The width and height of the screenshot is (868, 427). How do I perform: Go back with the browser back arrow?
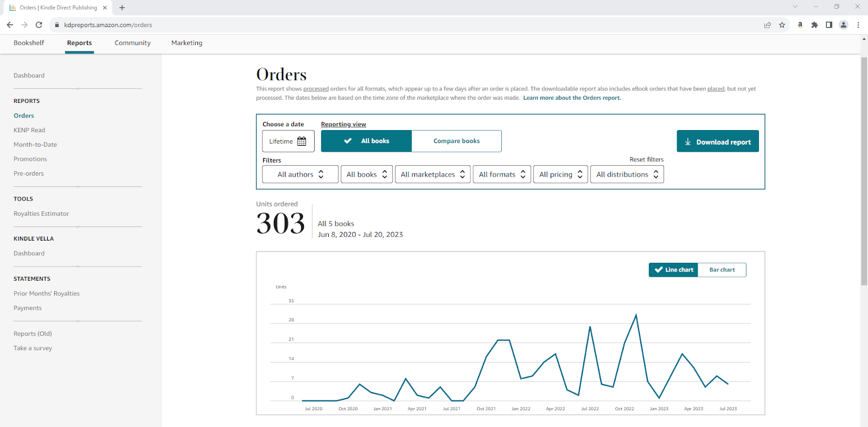10,25
